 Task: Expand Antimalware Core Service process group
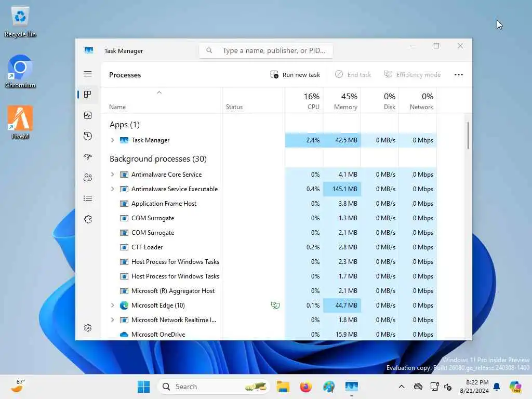point(112,175)
